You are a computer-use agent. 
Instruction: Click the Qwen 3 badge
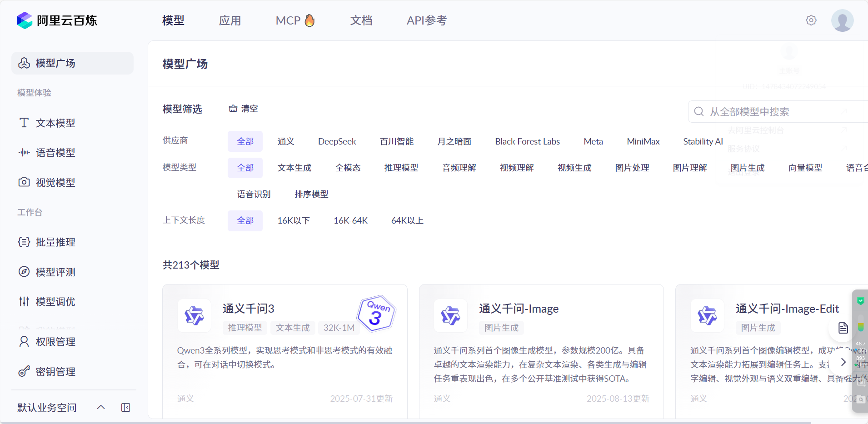[377, 313]
